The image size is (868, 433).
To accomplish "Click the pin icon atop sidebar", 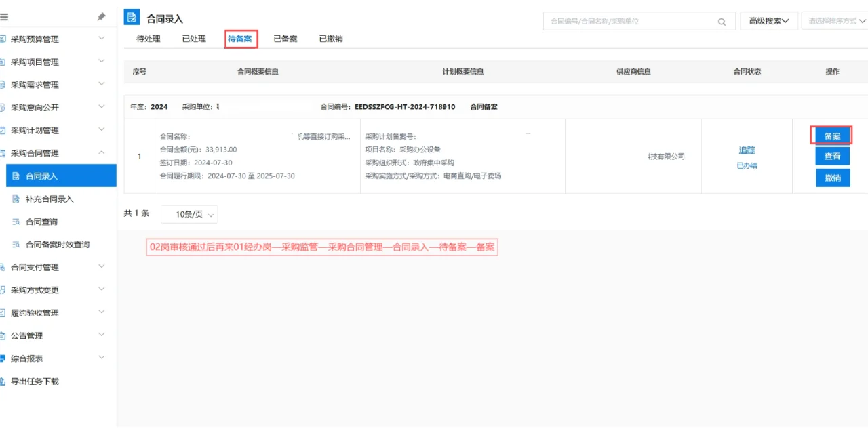I will [102, 16].
